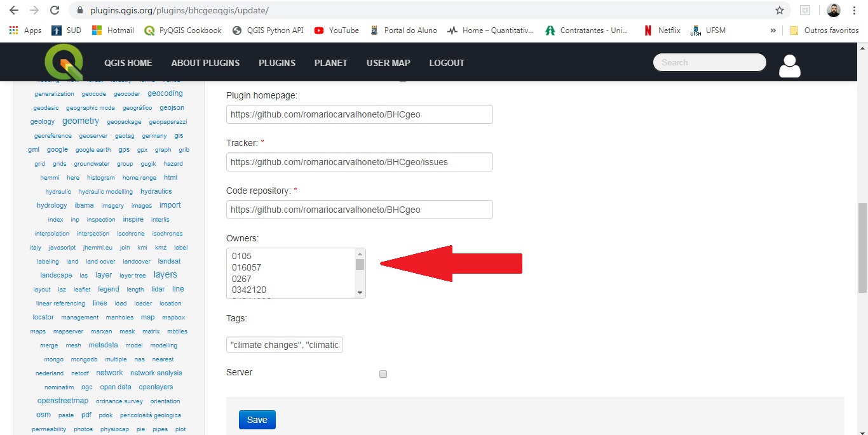Click the Save button
This screenshot has width=868, height=435.
point(257,419)
